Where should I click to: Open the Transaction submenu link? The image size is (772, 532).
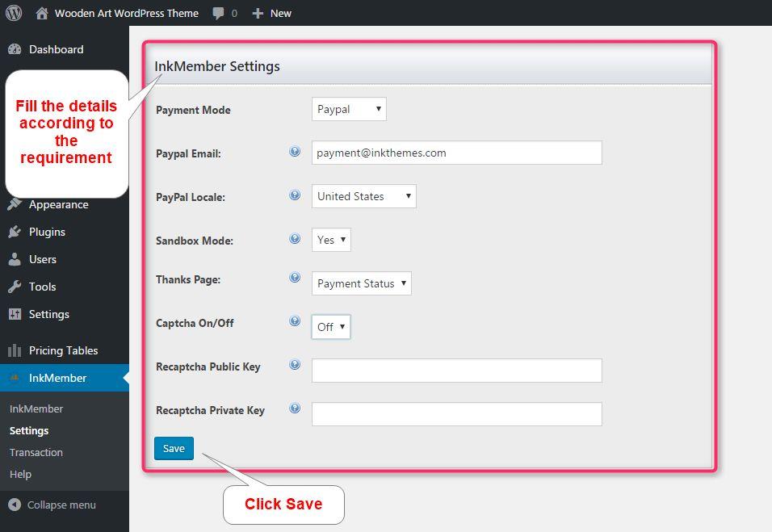[x=36, y=452]
